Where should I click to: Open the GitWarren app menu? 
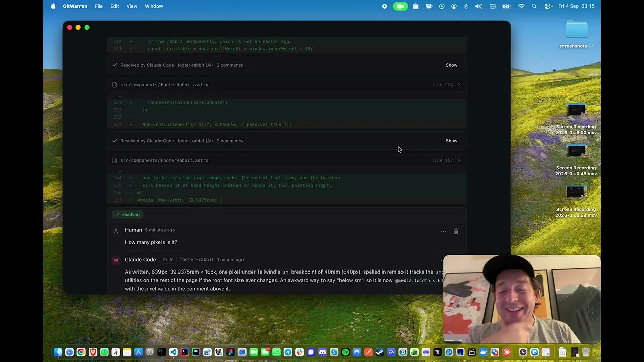[75, 6]
